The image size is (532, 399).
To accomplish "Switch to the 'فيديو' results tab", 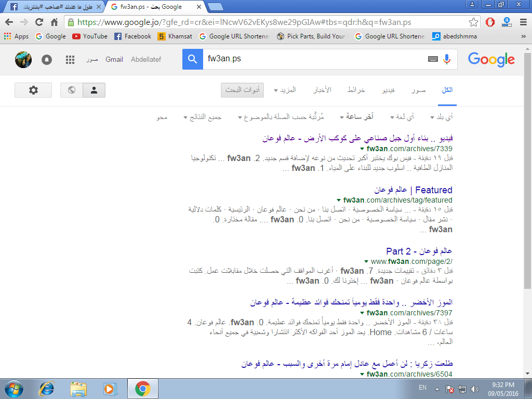I will 388,90.
